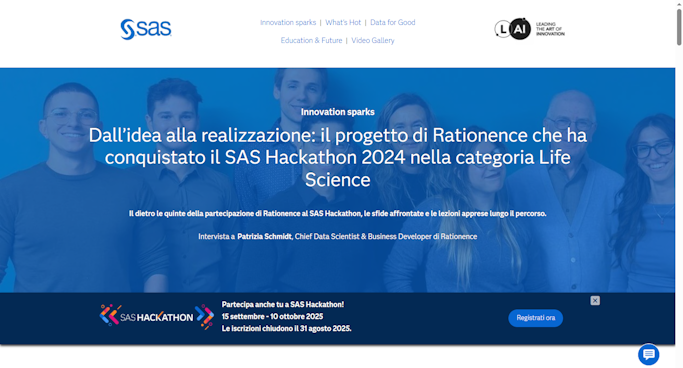Open Data for Good section
Image resolution: width=683 pixels, height=368 pixels.
click(392, 22)
